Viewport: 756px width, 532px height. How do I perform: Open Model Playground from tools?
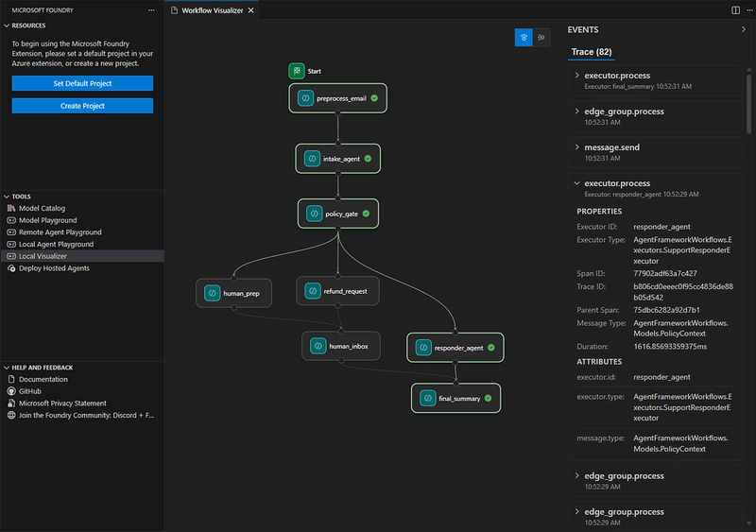[82, 220]
